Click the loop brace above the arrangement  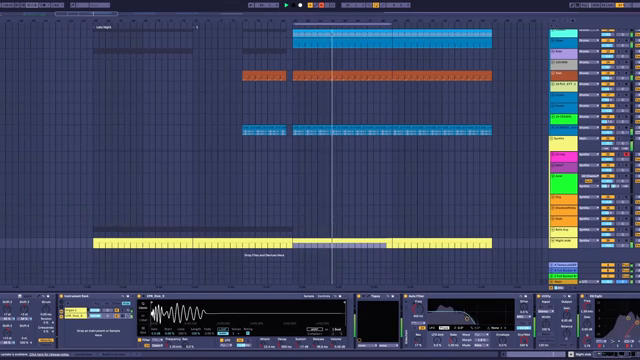tap(342, 24)
